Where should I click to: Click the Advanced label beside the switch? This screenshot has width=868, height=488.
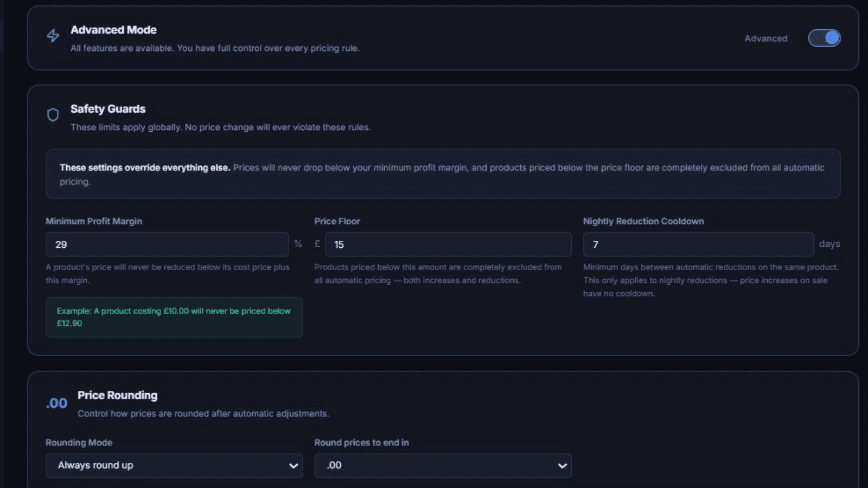766,38
